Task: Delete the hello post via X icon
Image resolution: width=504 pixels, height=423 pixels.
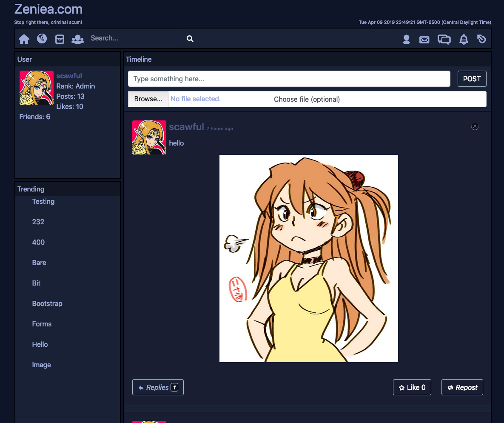Action: point(475,126)
